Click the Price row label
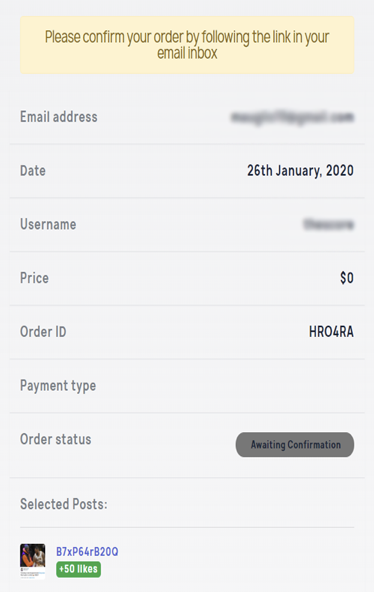This screenshot has width=374, height=592. [34, 278]
